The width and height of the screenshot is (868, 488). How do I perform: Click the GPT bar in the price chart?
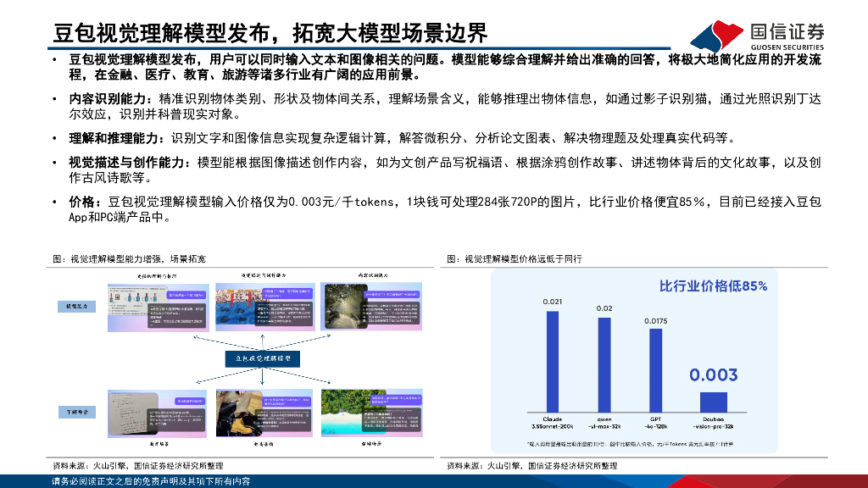(x=655, y=371)
